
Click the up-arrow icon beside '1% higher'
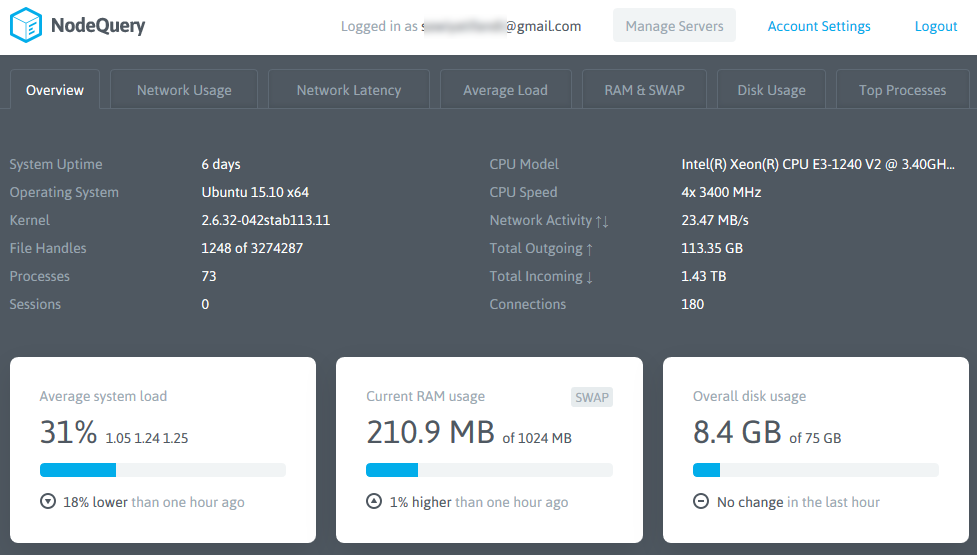tap(374, 501)
